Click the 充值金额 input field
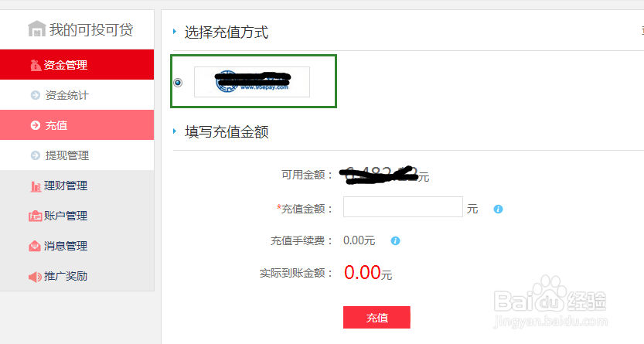Screen dimensions: 644x344 click(403, 207)
